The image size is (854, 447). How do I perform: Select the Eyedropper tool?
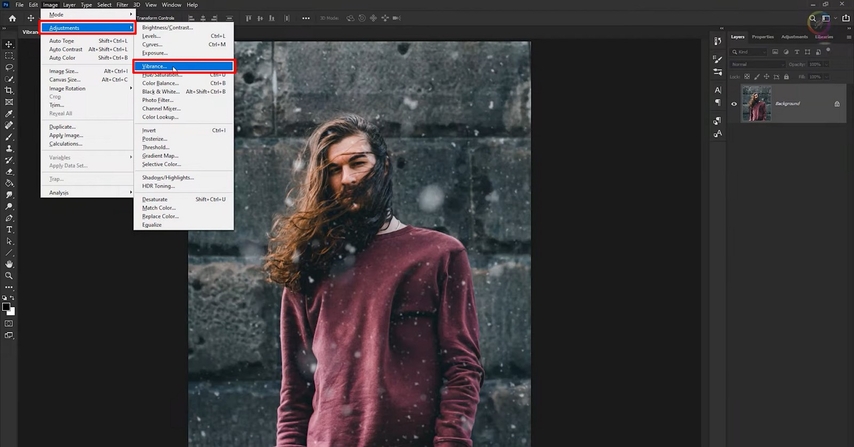(9, 113)
